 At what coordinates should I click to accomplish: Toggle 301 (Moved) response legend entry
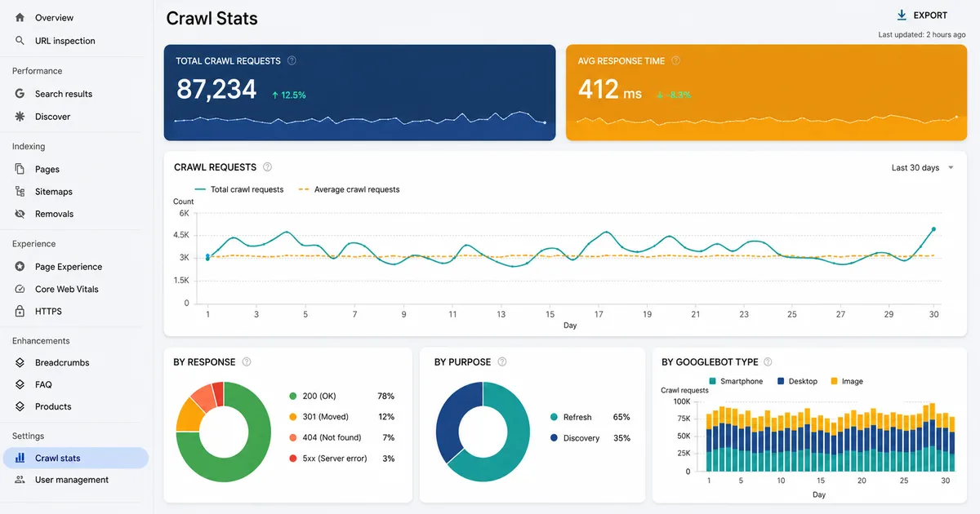(341, 417)
